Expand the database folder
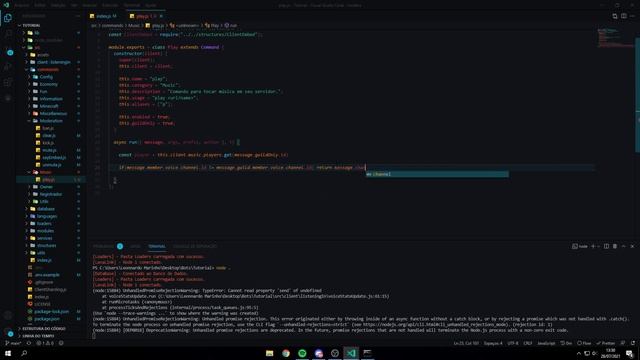 click(x=45, y=209)
